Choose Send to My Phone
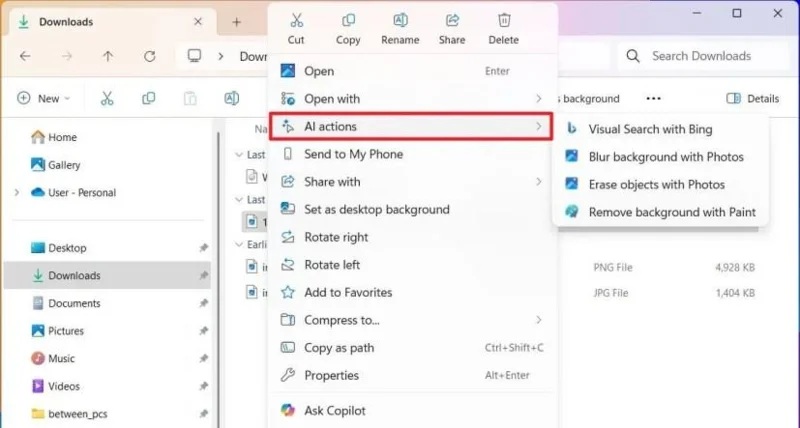Viewport: 800px width, 428px height. click(x=412, y=154)
